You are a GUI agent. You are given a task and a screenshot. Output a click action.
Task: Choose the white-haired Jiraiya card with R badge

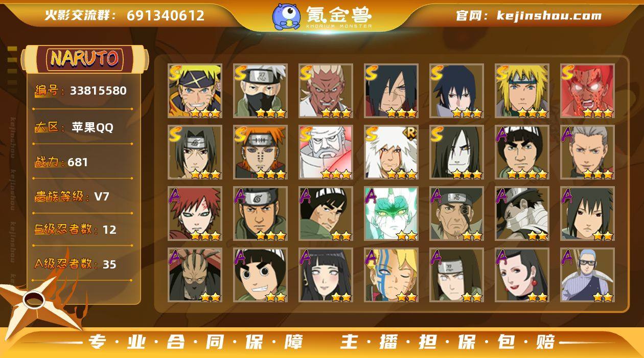(x=392, y=152)
